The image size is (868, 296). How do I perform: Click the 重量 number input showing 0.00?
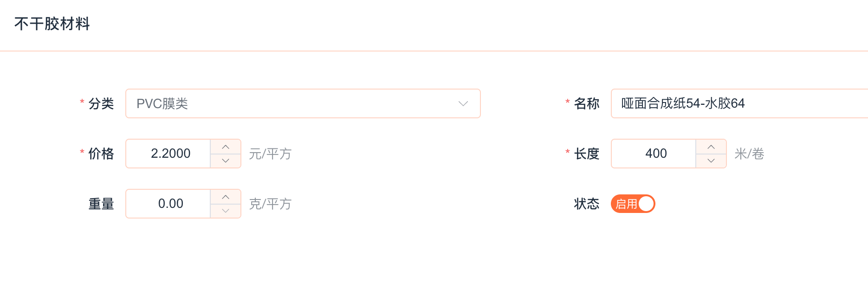(x=170, y=204)
